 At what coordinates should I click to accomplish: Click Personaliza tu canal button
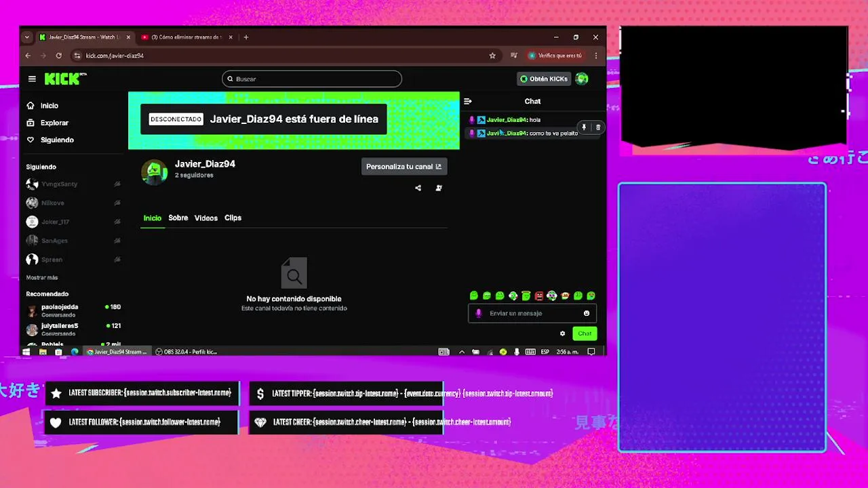tap(404, 167)
